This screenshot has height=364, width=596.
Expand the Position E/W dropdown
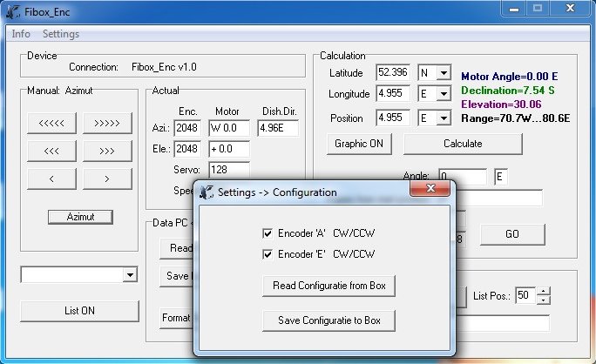(444, 118)
